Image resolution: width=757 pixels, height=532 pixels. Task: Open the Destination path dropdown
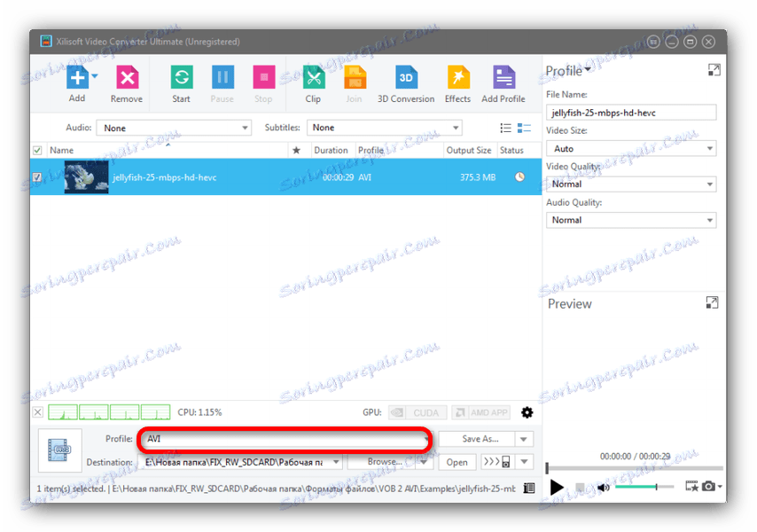pos(336,462)
